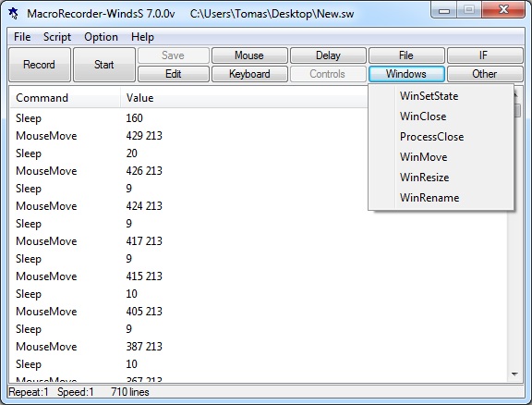Screen dimensions: 532x405
Task: Select the MouseMove 415 213 row
Action: 259,276
